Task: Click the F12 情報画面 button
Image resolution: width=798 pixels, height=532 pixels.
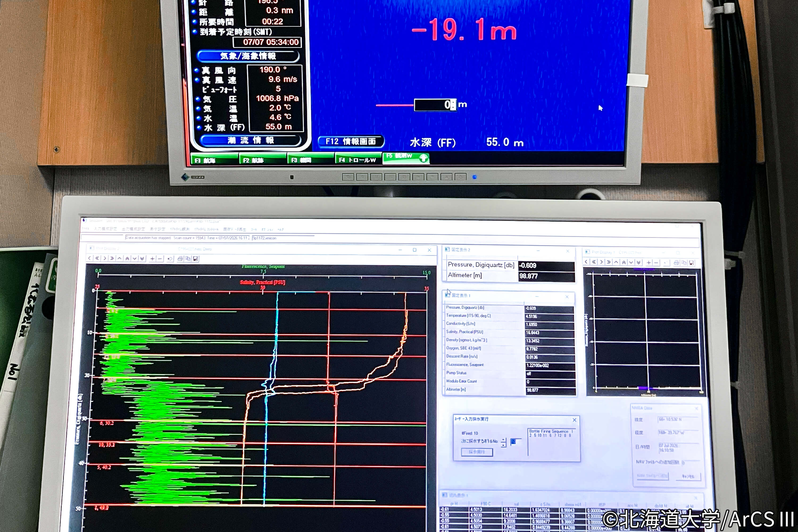Action: [351, 142]
